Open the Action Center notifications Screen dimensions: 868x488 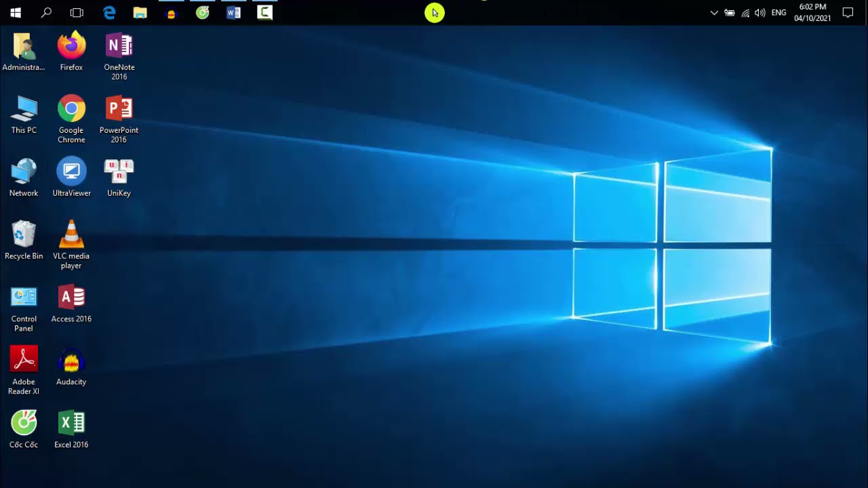848,12
